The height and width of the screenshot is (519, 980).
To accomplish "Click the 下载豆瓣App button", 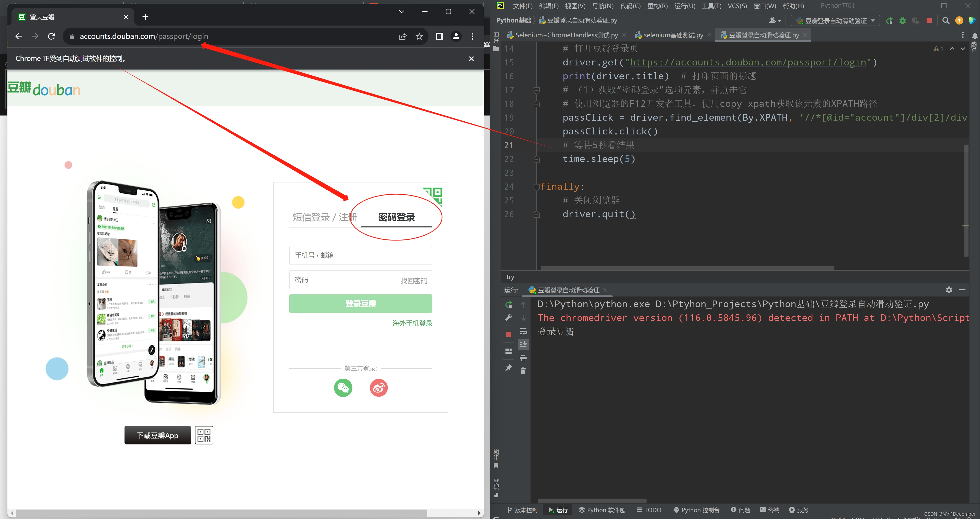I will [x=157, y=435].
